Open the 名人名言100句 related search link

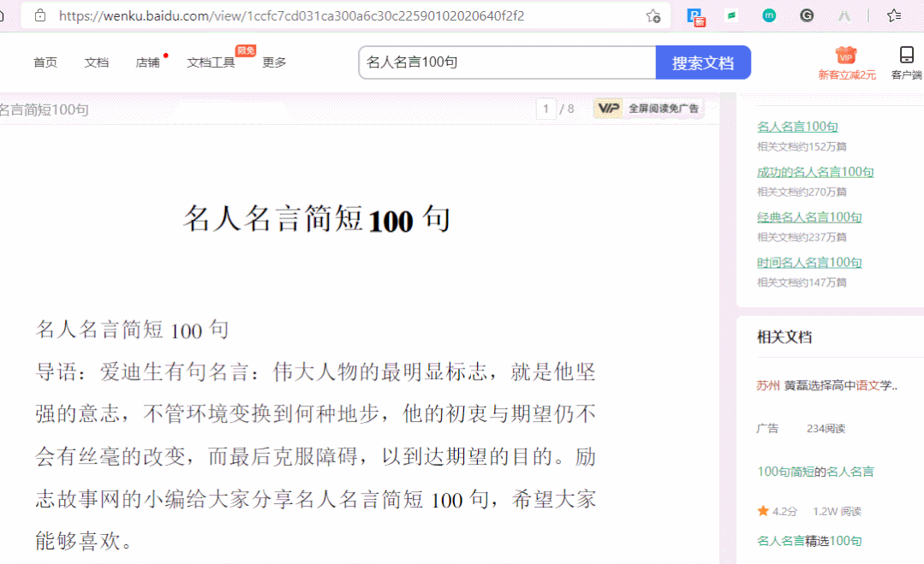[x=797, y=127]
